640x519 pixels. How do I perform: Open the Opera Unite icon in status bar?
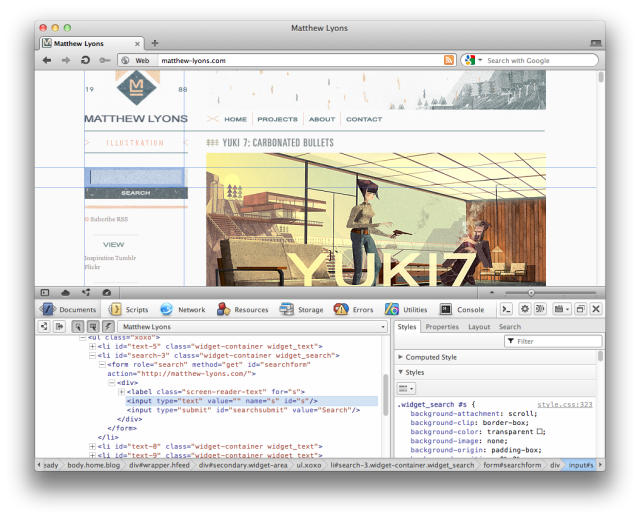coord(86,293)
